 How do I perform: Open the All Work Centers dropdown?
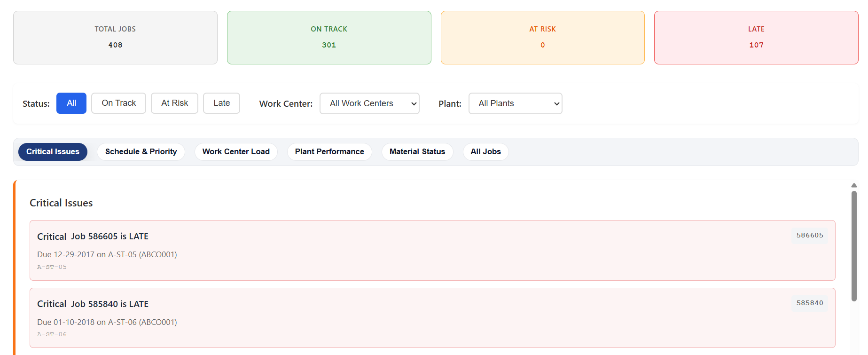click(x=369, y=103)
